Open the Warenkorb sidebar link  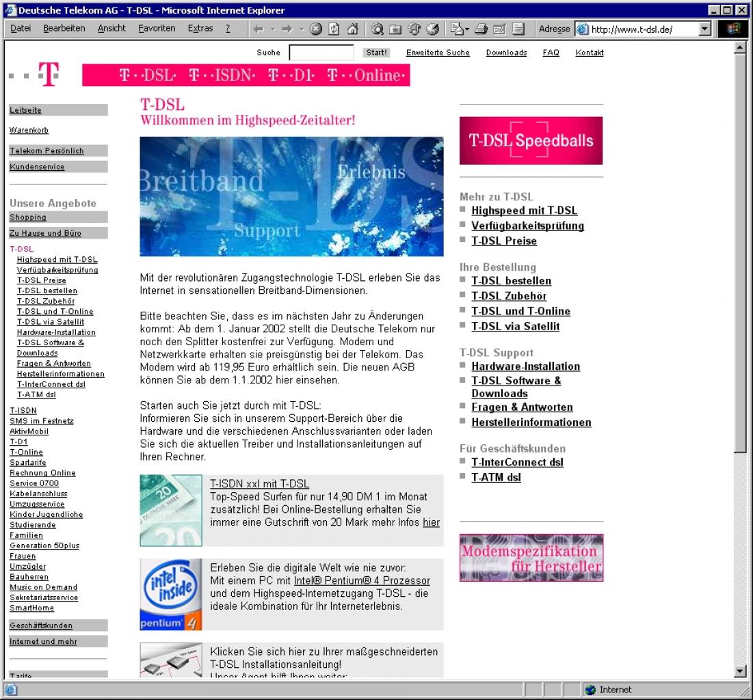29,130
